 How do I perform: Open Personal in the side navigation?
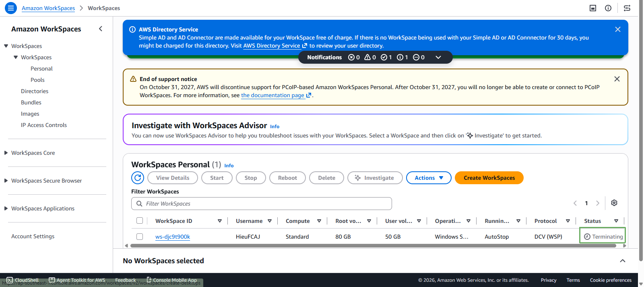coord(41,69)
